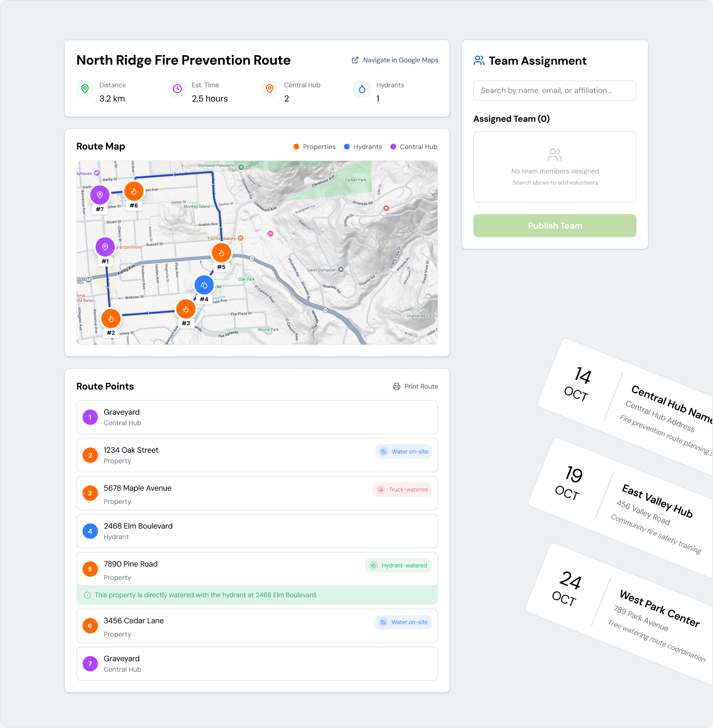Select 1234 Oak Street route point

pyautogui.click(x=257, y=455)
